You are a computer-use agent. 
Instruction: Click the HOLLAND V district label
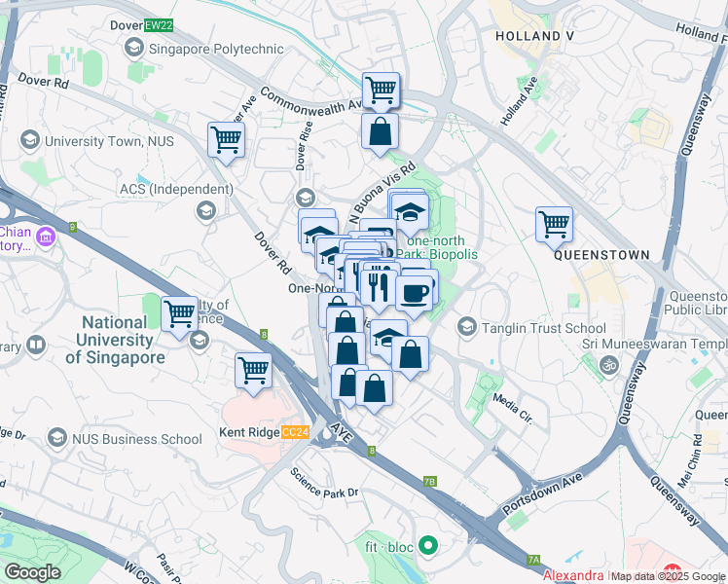coord(535,36)
